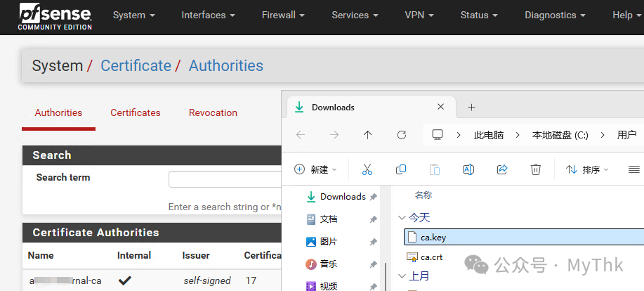The height and width of the screenshot is (291, 644).
Task: Select 图片 in the Explorer sidebar
Action: pyautogui.click(x=322, y=242)
